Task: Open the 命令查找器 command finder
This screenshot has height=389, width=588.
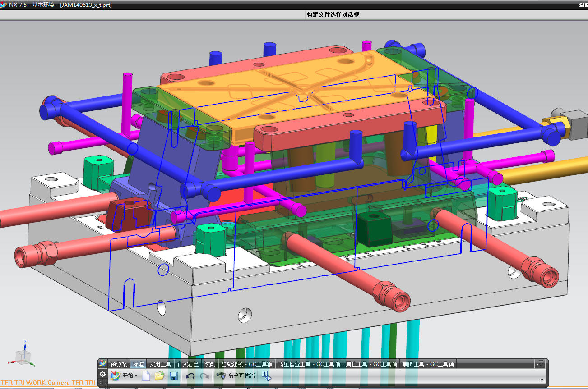Action: coord(236,375)
